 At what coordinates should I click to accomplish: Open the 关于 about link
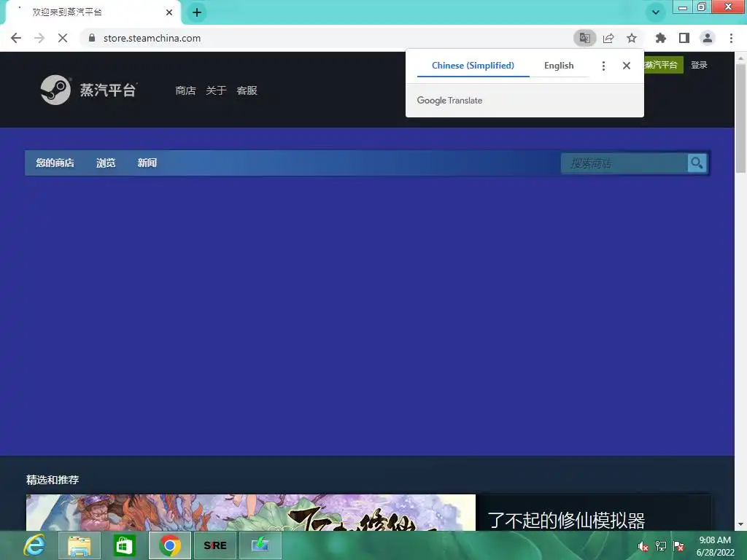[x=216, y=90]
